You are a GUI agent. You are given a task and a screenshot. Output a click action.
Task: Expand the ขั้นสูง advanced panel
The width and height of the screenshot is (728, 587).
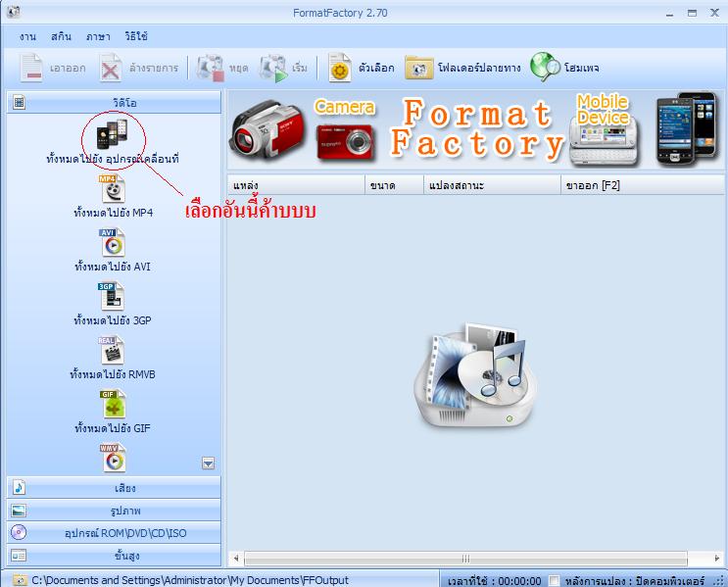click(114, 556)
